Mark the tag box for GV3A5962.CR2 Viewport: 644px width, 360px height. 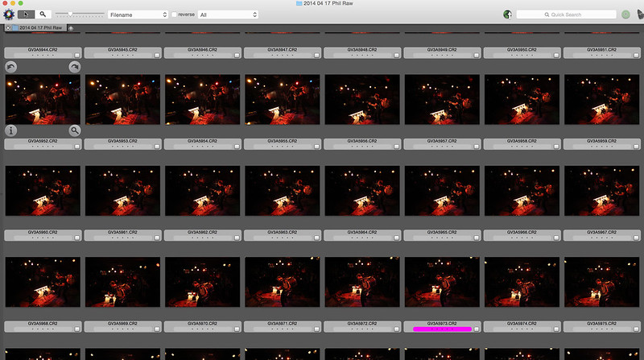coord(237,238)
